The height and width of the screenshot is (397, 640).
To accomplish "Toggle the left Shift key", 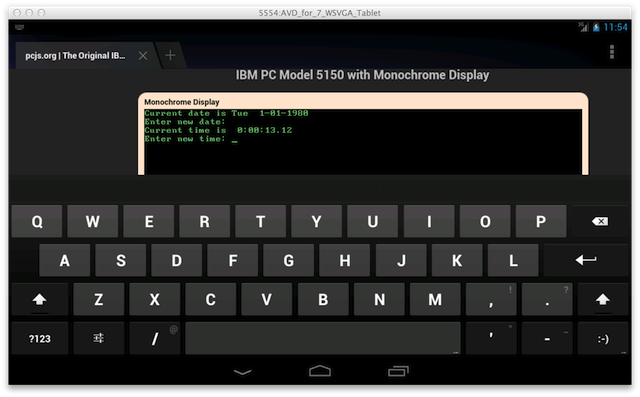I will pyautogui.click(x=40, y=299).
